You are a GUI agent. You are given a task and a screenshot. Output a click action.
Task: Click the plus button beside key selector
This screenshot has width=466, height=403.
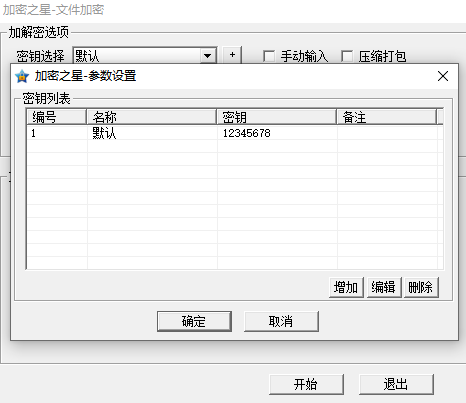tap(232, 55)
